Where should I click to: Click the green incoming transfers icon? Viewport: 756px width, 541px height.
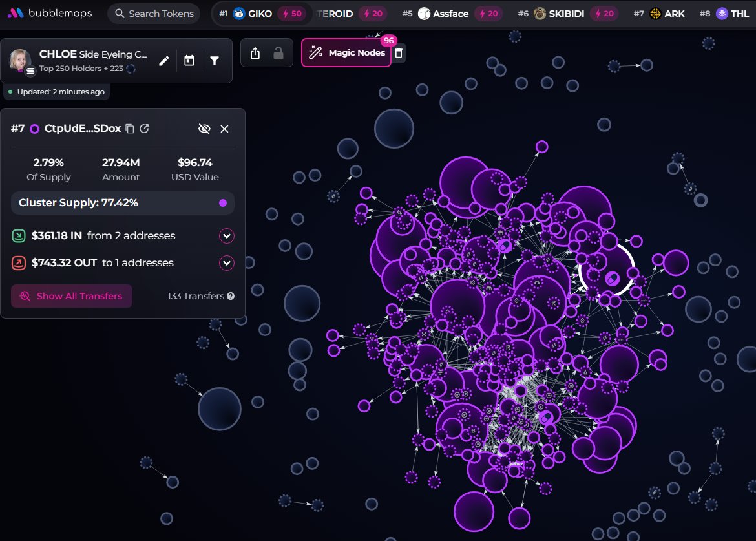tap(18, 236)
